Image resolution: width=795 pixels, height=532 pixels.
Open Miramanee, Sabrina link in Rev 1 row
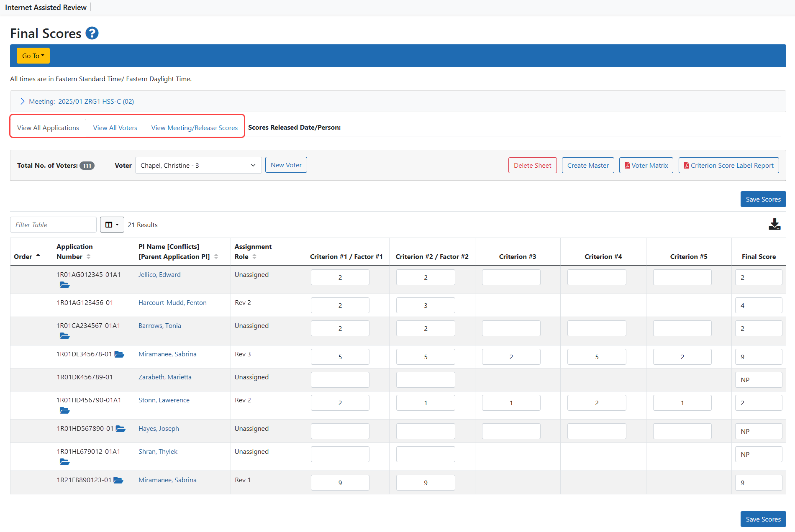tap(167, 480)
